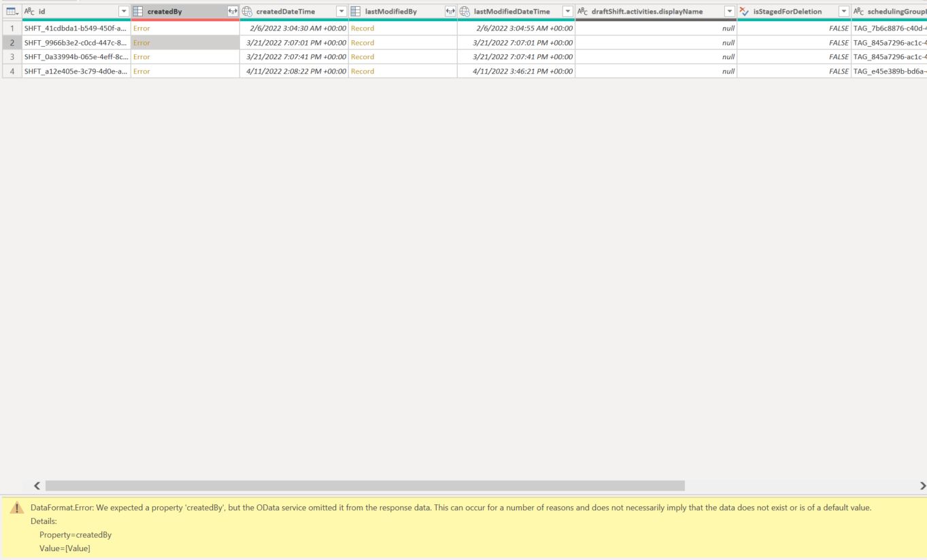Open the Record link in the SHFT_9966b3e2 row
The width and height of the screenshot is (927, 560).
(363, 43)
